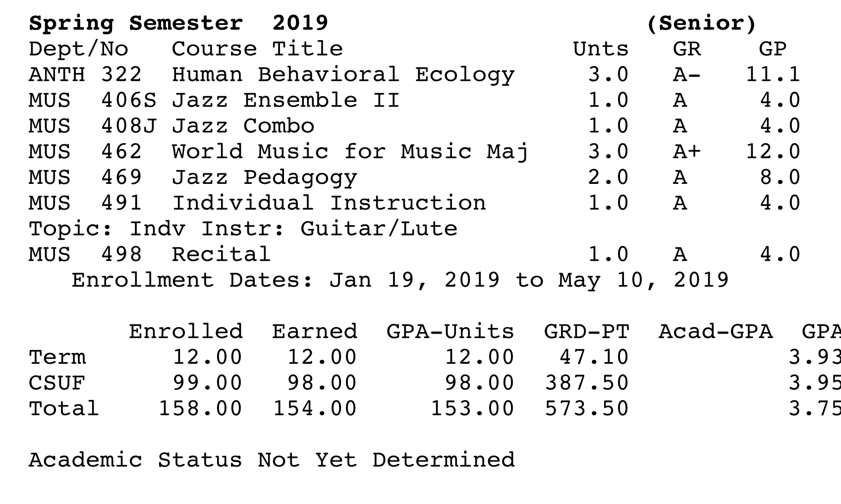The image size is (841, 504).
Task: Click the Term grade points 47.10
Action: [594, 358]
